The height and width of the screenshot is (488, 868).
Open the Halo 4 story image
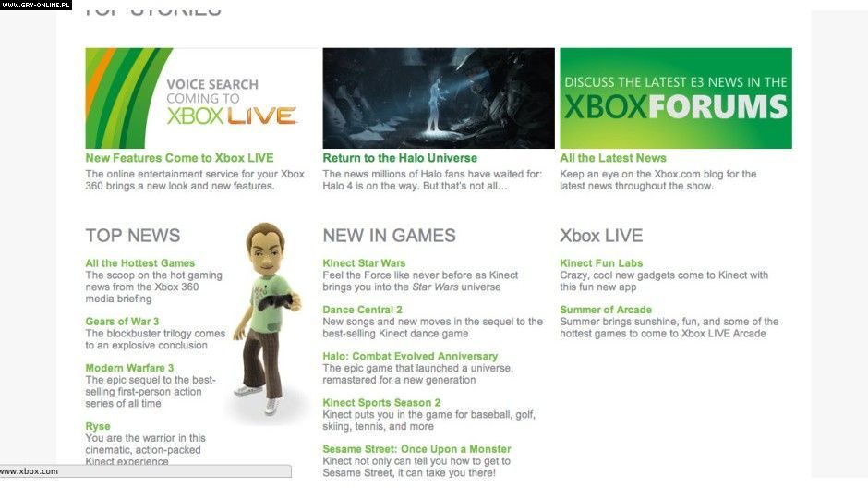point(439,98)
